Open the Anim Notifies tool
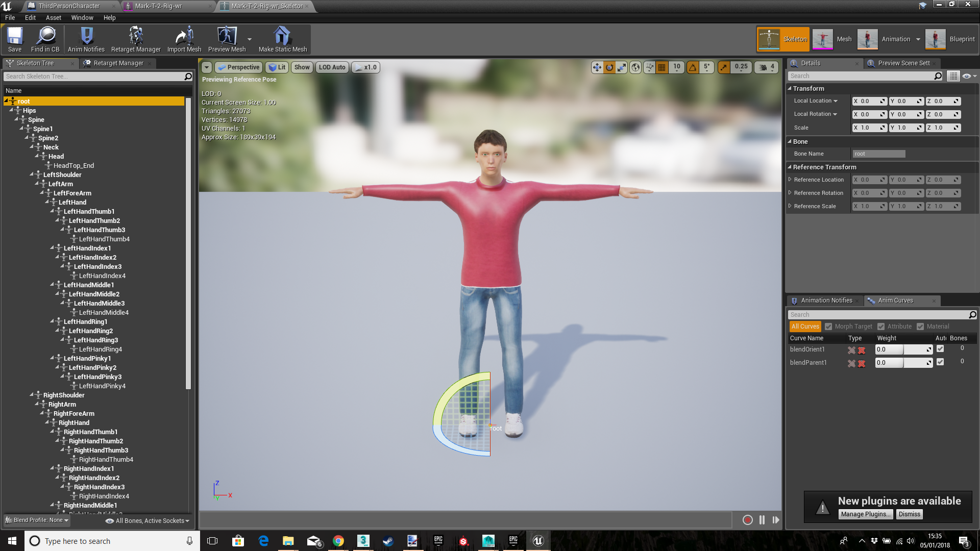Image resolution: width=980 pixels, height=551 pixels. tap(86, 40)
